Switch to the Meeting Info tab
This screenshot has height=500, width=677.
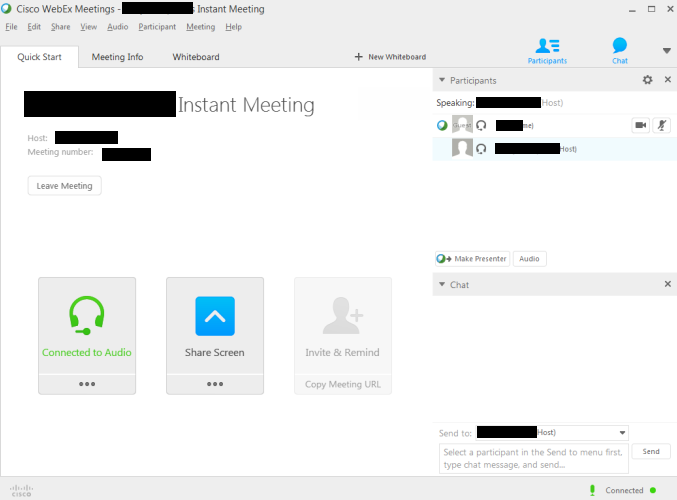[117, 57]
